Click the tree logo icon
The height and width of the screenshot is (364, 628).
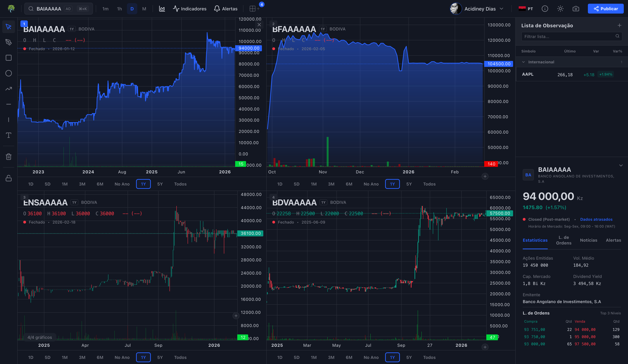(11, 9)
